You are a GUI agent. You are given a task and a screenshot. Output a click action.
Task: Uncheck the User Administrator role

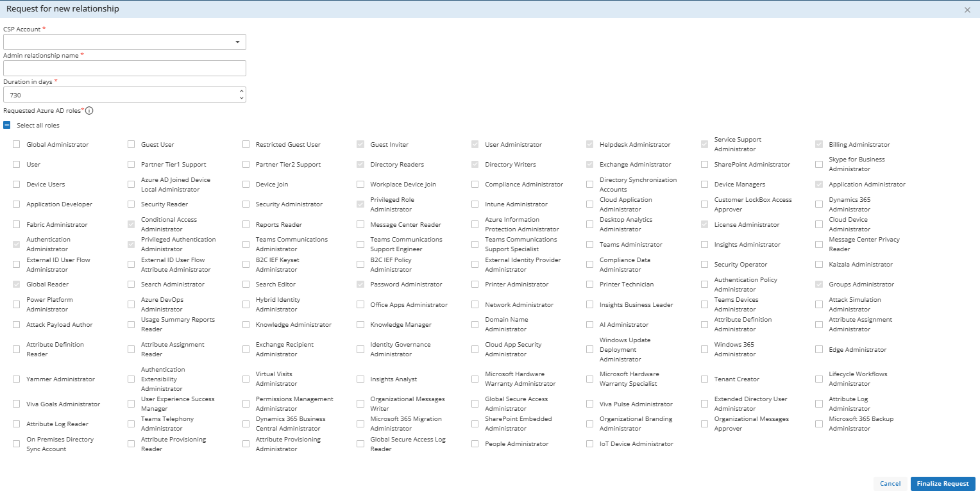coord(475,144)
